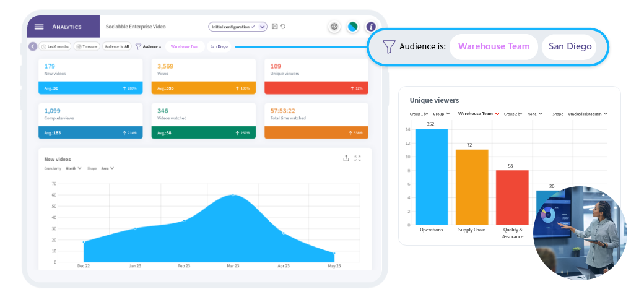Click the Avg.:183 label on Complete views
Screen dimensions: 644x297
coord(52,132)
